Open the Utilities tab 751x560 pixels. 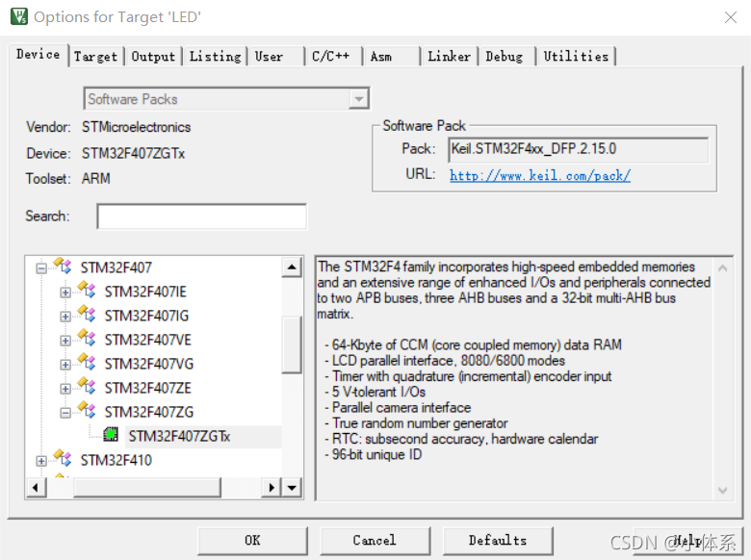tap(576, 57)
